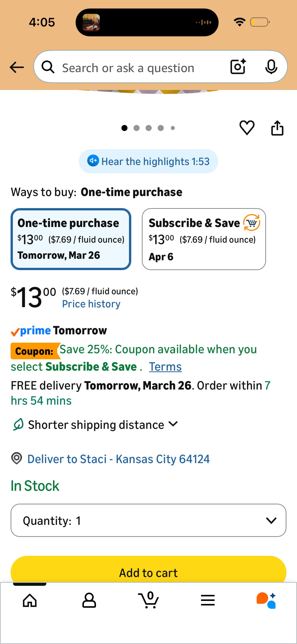The image size is (297, 644).
Task: Open coupon Terms link
Action: point(165,367)
